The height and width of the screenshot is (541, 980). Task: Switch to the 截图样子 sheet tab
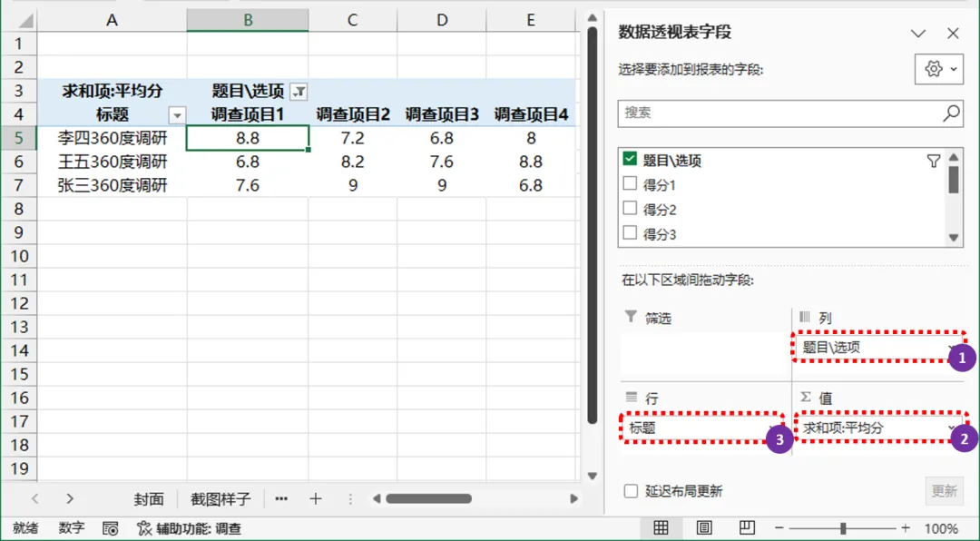point(220,499)
